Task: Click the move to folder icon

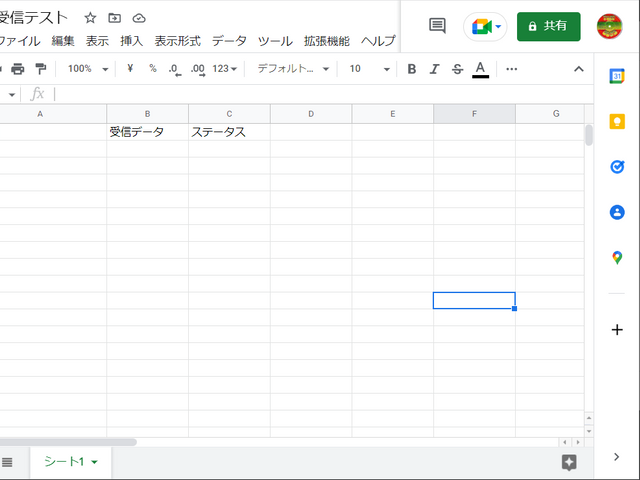Action: (x=114, y=18)
